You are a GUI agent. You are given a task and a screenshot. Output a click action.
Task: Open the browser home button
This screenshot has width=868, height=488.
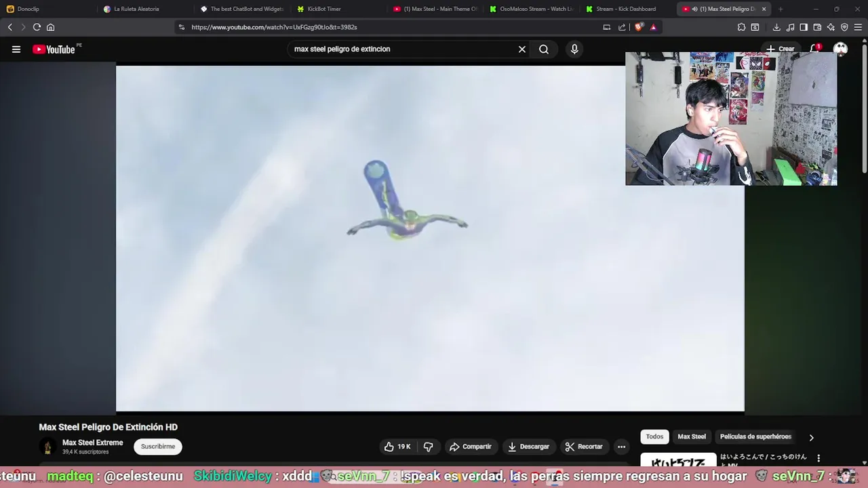(x=50, y=27)
